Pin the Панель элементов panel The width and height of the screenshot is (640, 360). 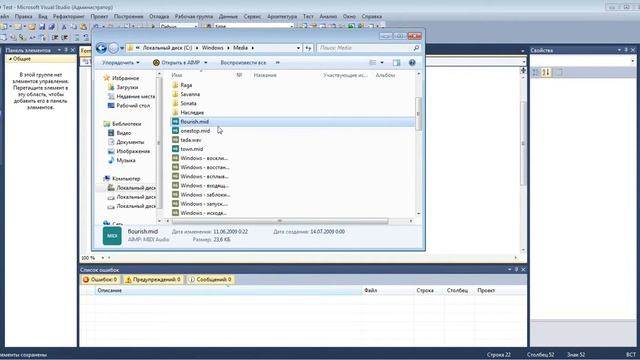coord(66,50)
